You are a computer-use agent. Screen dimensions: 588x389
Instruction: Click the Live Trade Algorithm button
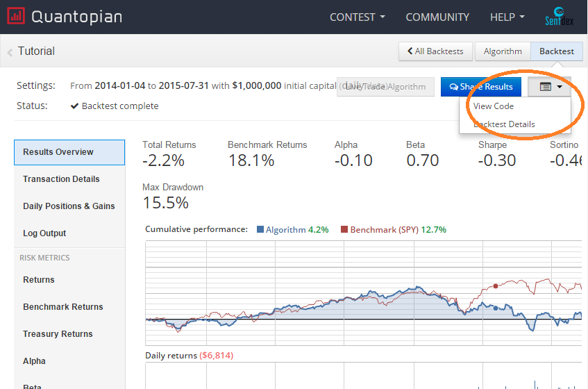pos(385,87)
